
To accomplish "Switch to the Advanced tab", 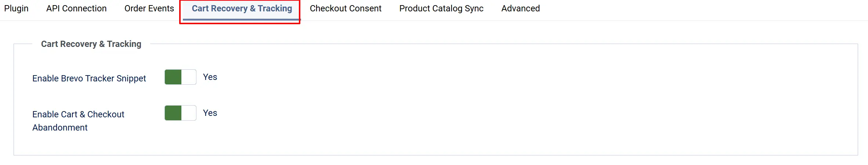I will coord(521,8).
